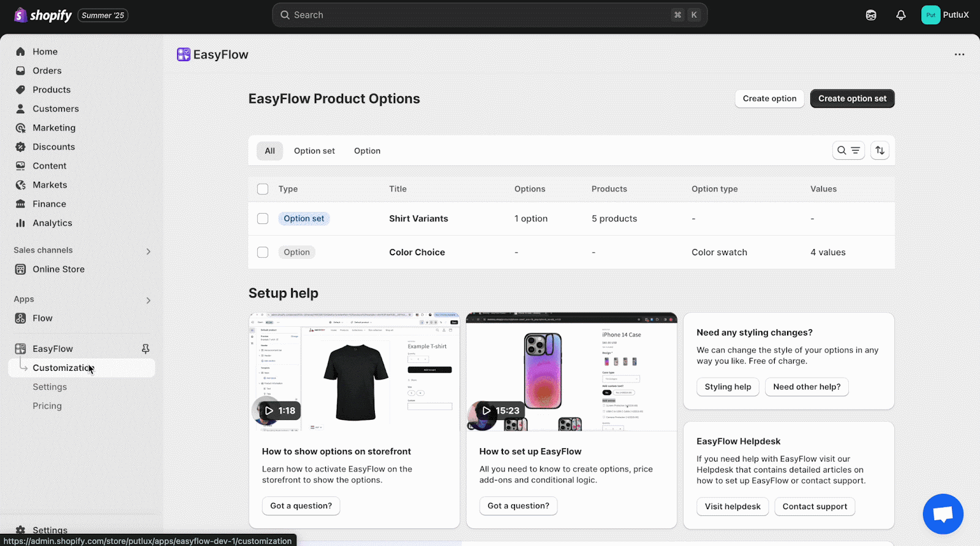Click the Title column header
Image resolution: width=980 pixels, height=546 pixels.
398,189
